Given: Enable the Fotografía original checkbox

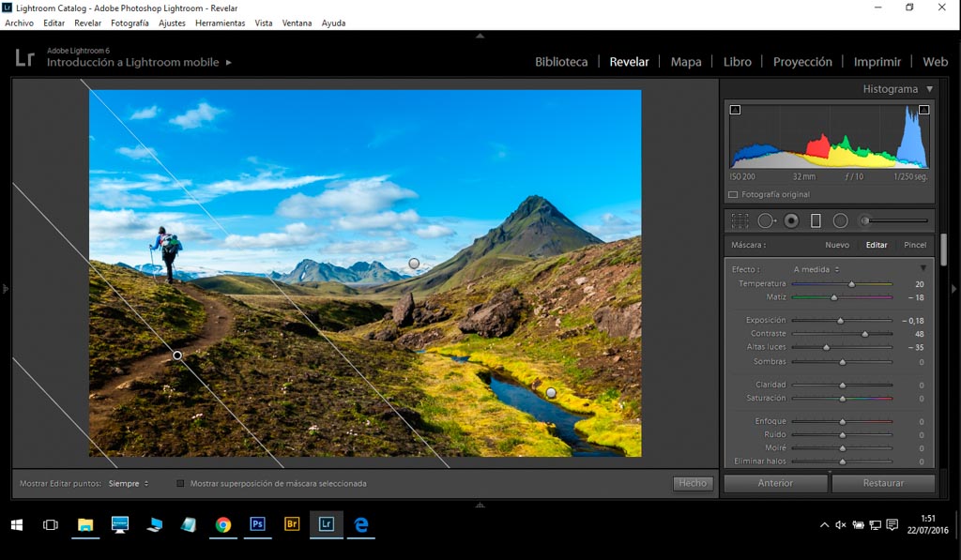Looking at the screenshot, I should click(x=733, y=194).
